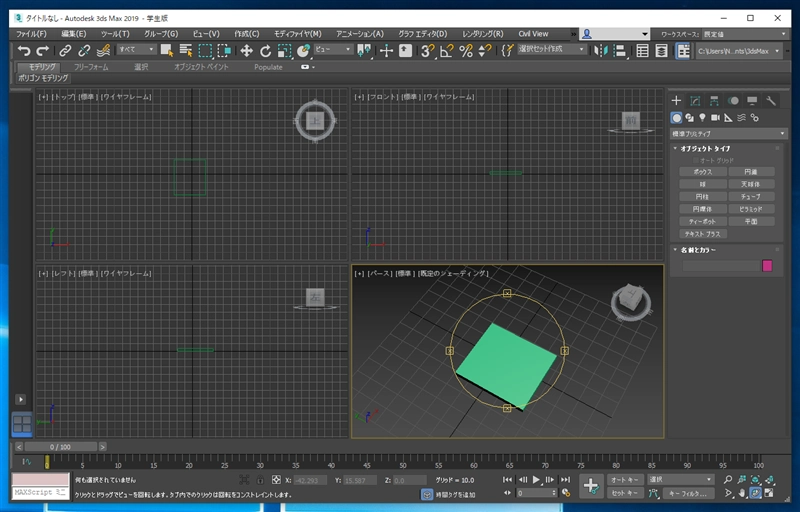800x512 pixels.
Task: Choose Rectangular Selection Region icon
Action: (205, 50)
